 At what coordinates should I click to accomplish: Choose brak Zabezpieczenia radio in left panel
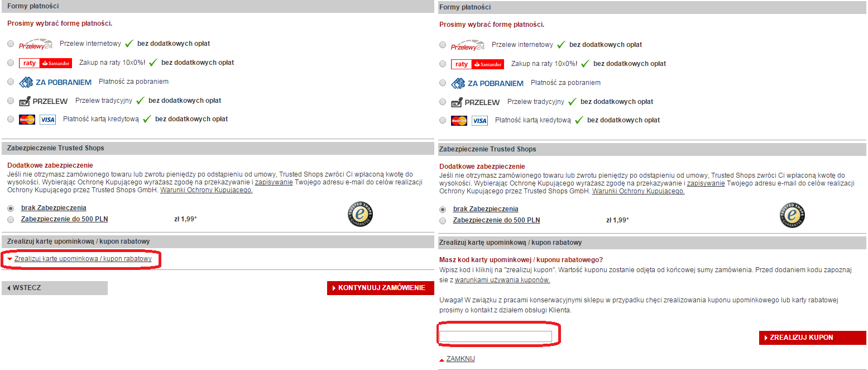click(11, 208)
